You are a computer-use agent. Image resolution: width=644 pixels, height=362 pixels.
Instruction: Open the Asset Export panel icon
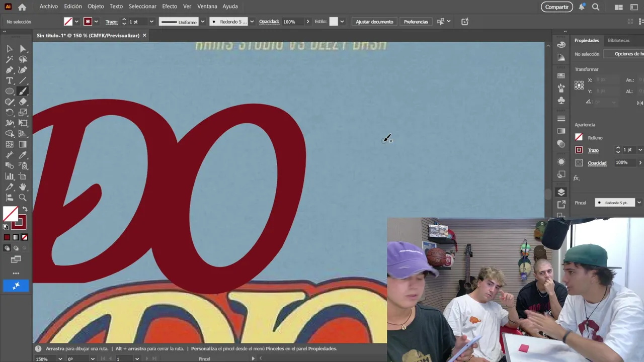[561, 204]
